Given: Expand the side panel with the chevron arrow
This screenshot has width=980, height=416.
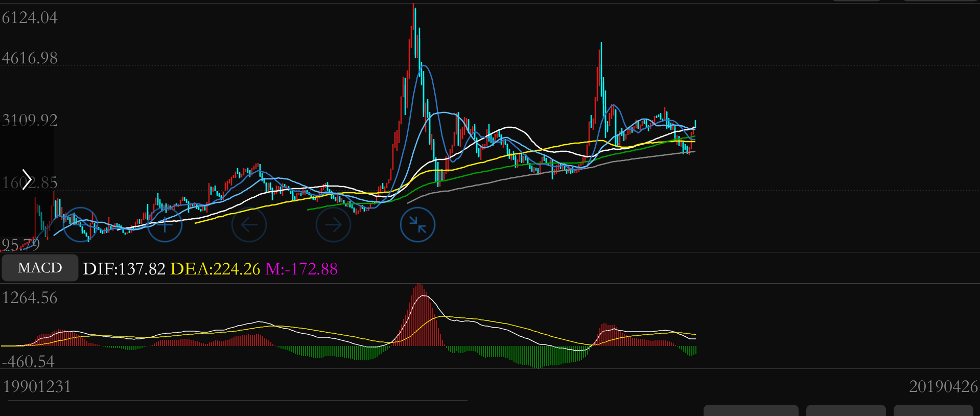Looking at the screenshot, I should point(26,179).
